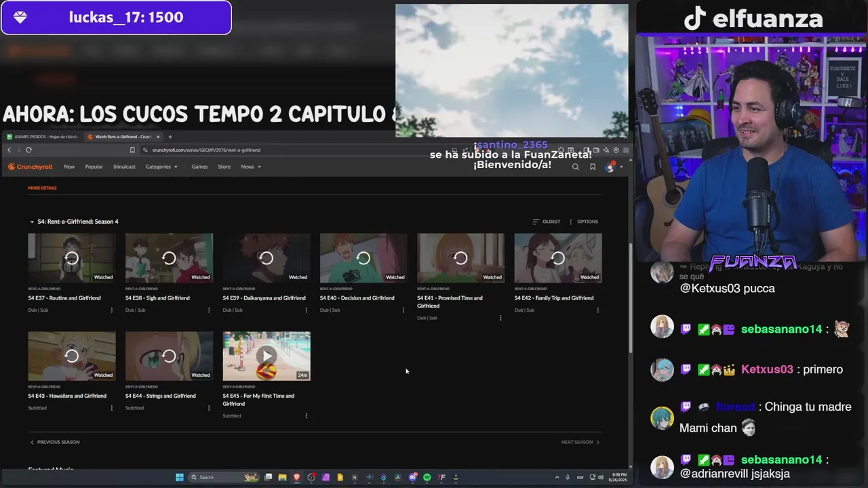Replay episode S4 E37 via replay icon
The image size is (868, 488).
pyautogui.click(x=72, y=258)
